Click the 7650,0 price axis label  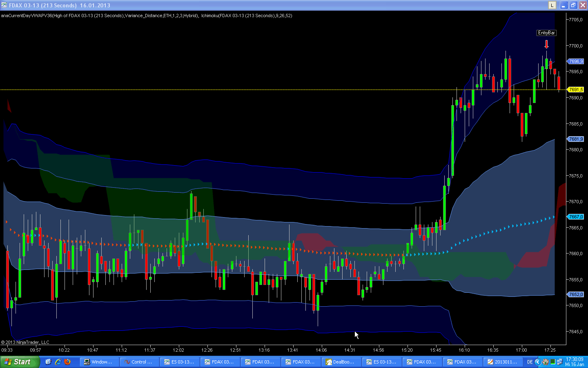(x=576, y=305)
